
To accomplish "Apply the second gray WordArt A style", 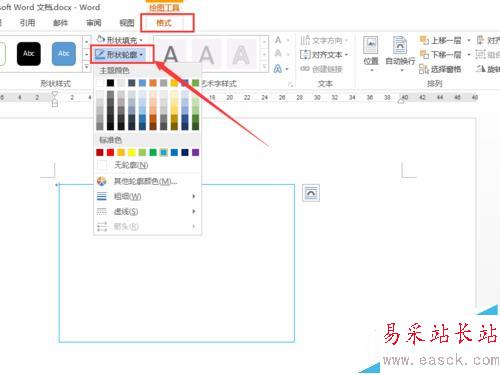I will (206, 54).
